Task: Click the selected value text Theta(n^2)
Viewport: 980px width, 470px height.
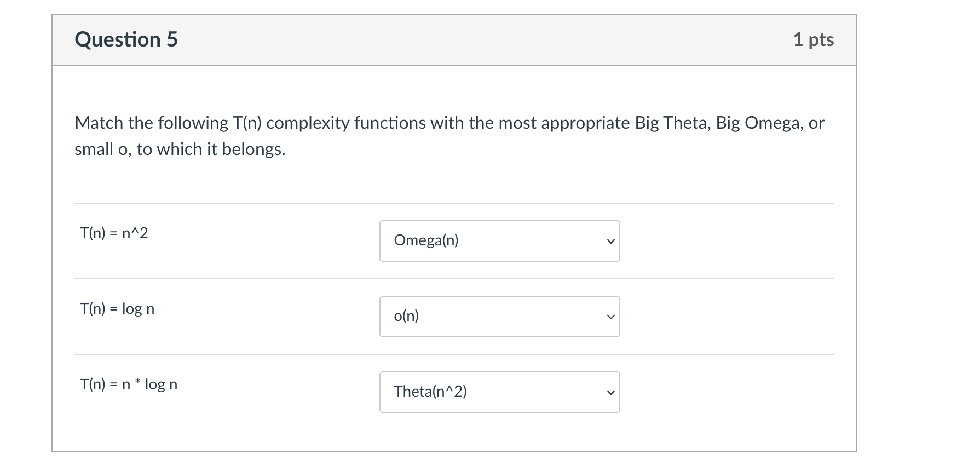Action: [430, 392]
